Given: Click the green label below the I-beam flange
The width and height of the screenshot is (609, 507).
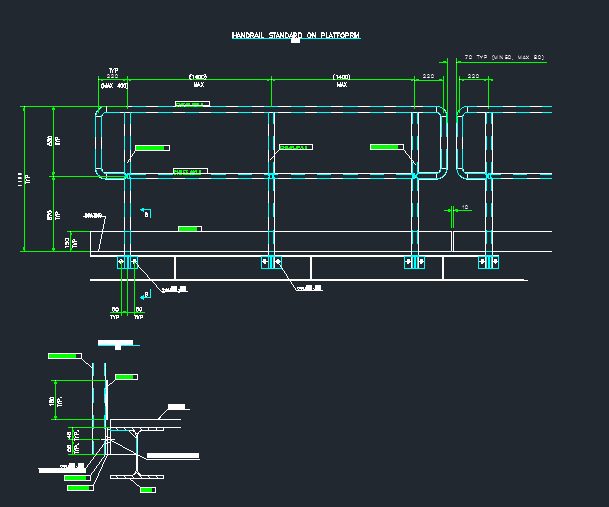Looking at the screenshot, I should click(x=147, y=490).
